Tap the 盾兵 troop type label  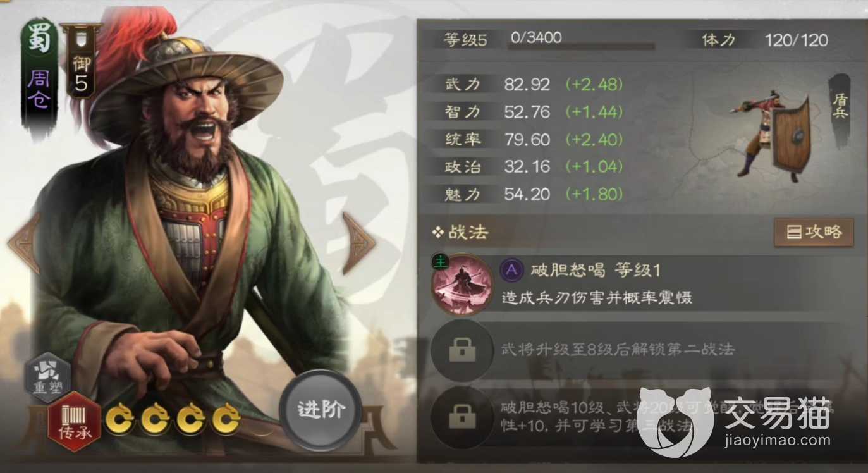point(840,105)
